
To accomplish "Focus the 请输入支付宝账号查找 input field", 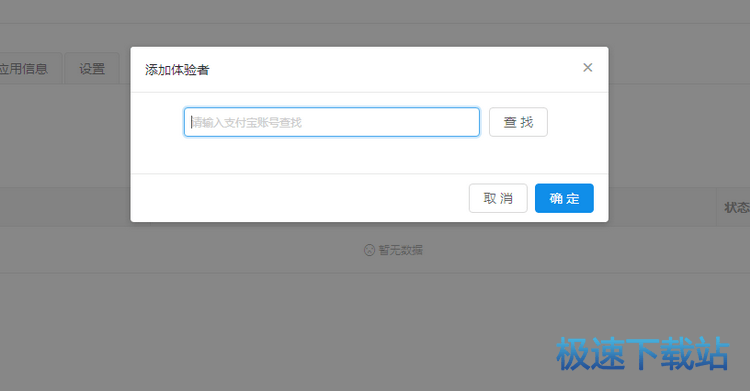I will (x=331, y=122).
